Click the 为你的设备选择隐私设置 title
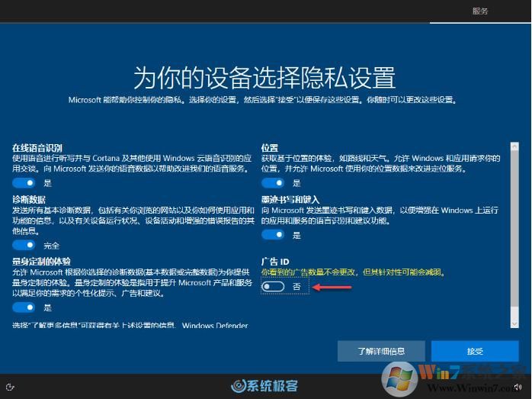This screenshot has width=532, height=399. click(x=264, y=77)
